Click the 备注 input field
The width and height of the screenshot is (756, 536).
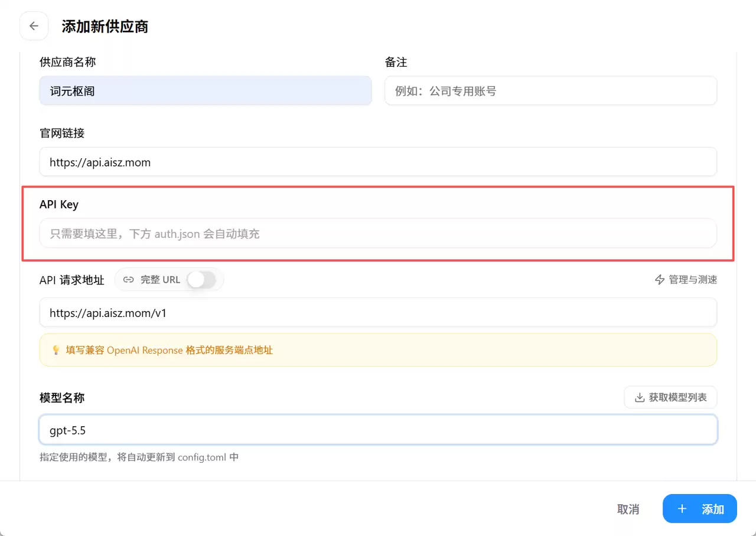coord(550,91)
